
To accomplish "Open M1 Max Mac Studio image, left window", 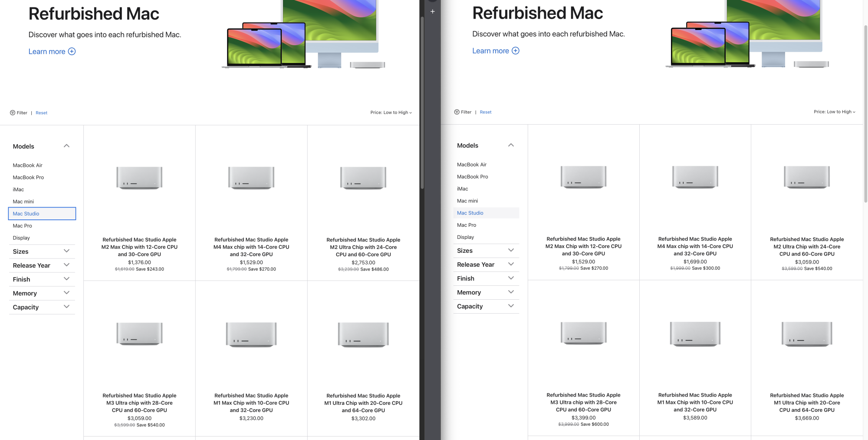I will coord(251,334).
